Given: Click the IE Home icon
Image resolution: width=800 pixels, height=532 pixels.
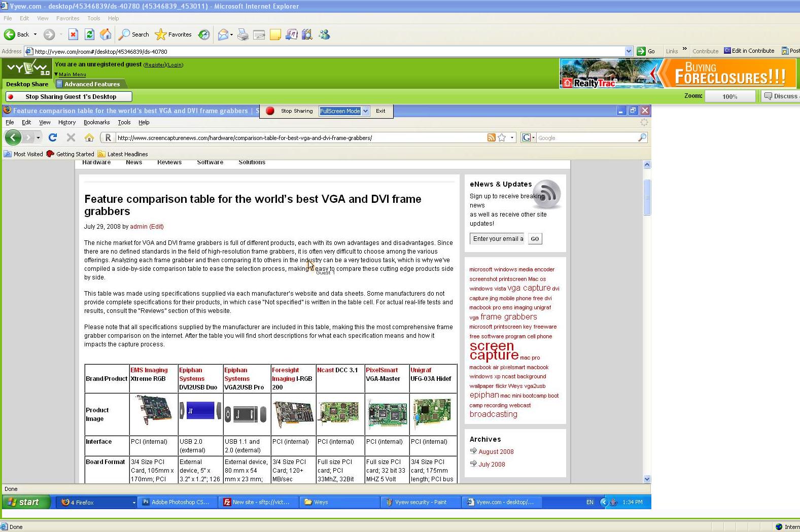Looking at the screenshot, I should click(x=106, y=34).
